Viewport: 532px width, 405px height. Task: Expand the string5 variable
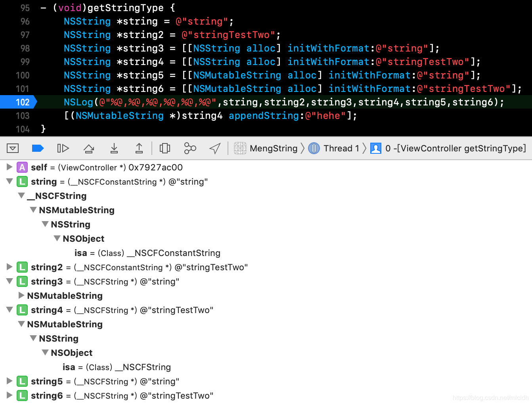[x=10, y=381]
